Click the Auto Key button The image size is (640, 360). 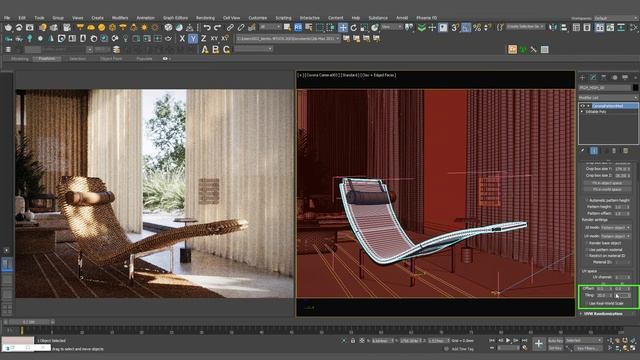coord(556,340)
